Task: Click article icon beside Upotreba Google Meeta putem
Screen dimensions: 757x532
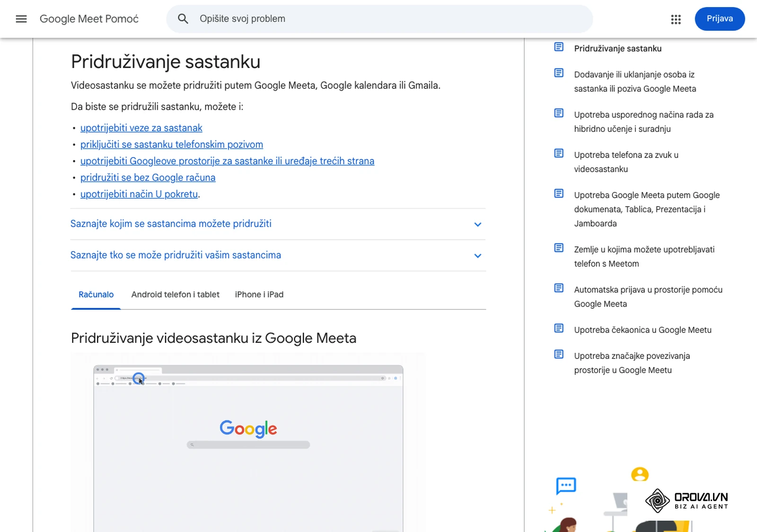Action: coord(559,193)
